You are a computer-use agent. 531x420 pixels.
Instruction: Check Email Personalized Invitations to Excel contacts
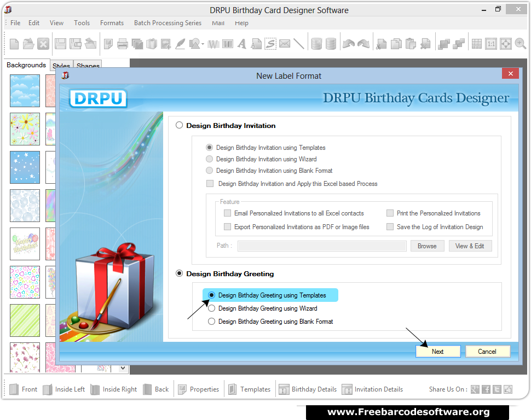click(x=228, y=213)
